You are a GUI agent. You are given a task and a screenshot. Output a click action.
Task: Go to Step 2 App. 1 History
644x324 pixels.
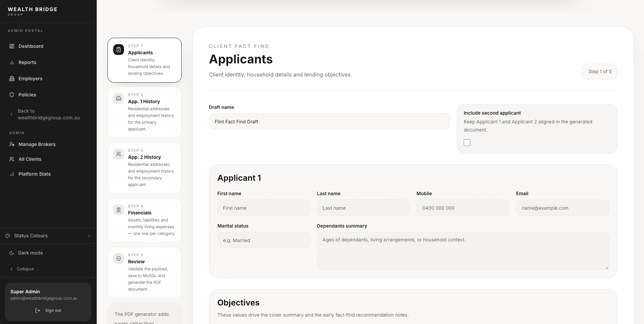[145, 112]
